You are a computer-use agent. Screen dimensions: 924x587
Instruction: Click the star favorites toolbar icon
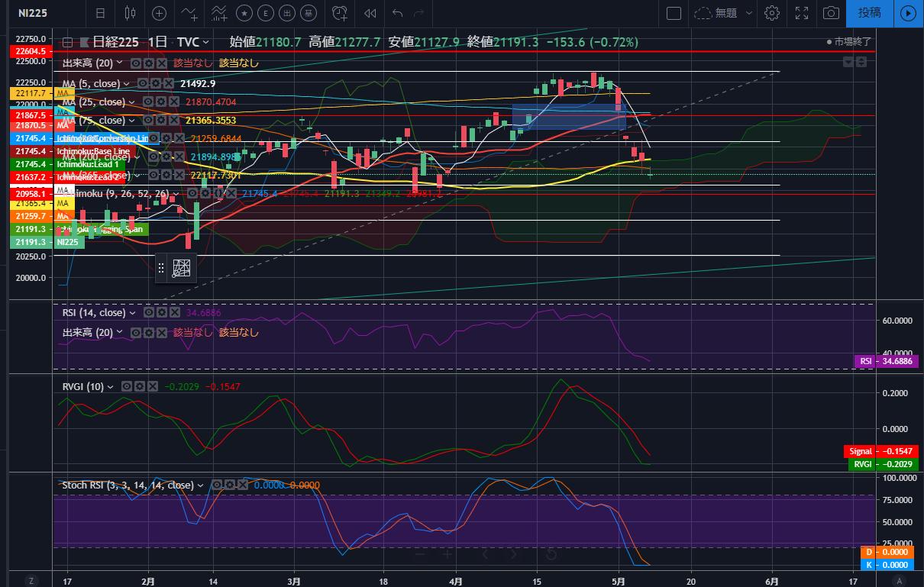(x=244, y=13)
